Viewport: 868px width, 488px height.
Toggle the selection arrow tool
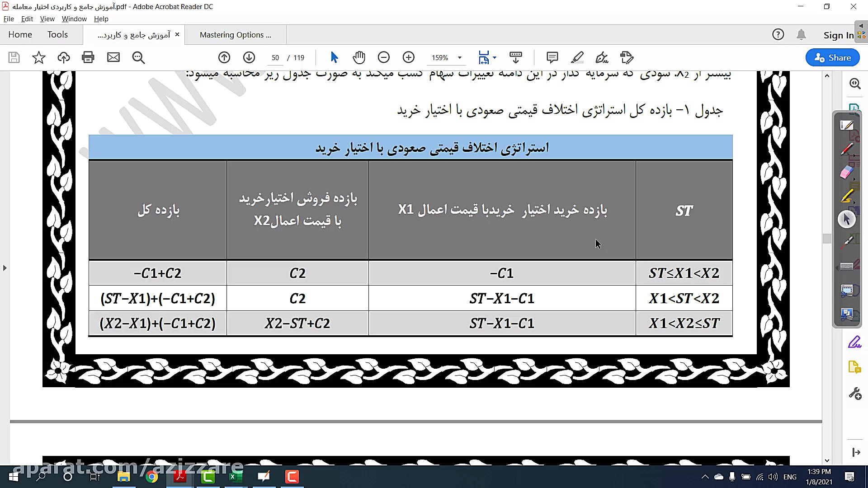[x=334, y=57]
